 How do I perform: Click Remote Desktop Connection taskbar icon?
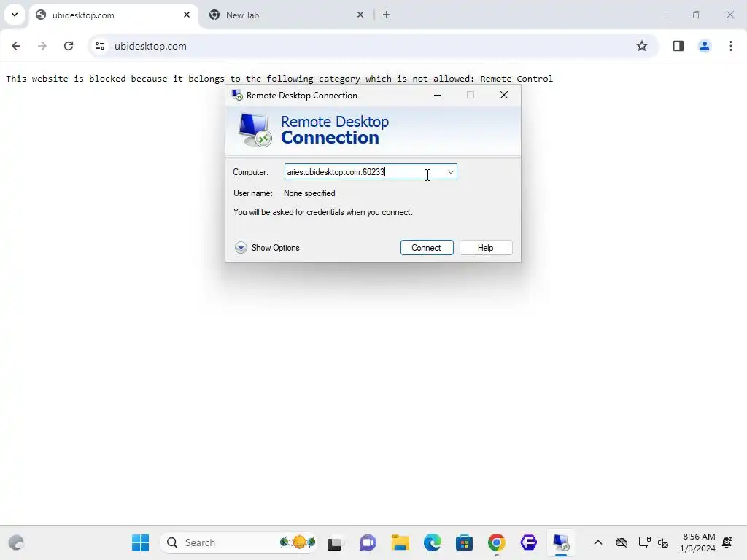point(561,542)
